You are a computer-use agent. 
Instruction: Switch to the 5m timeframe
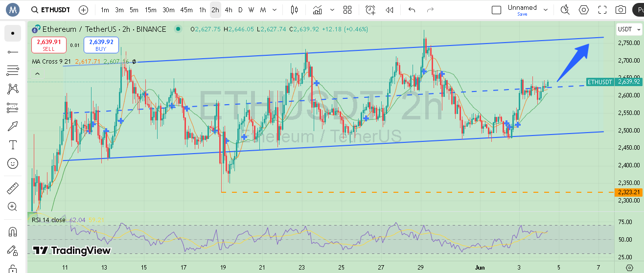134,10
